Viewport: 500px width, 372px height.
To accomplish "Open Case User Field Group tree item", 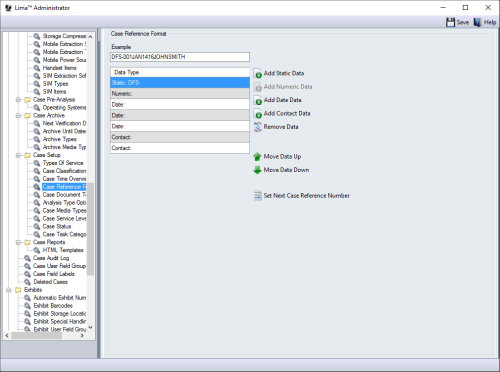I will pos(60,266).
